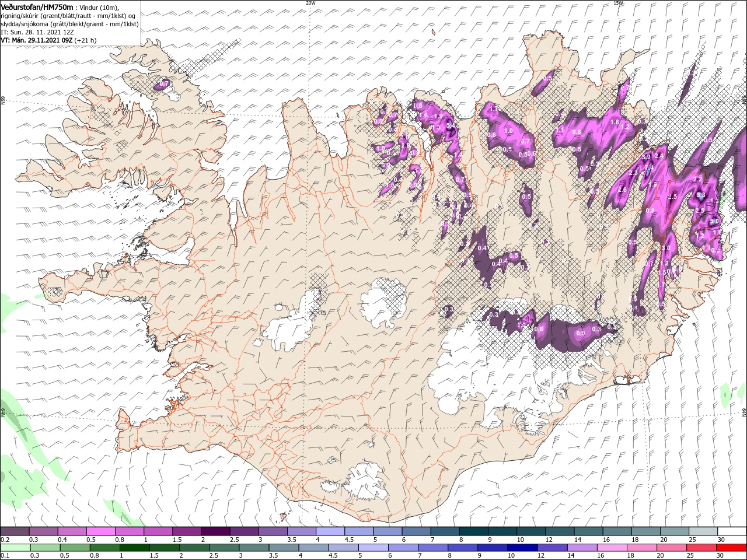Select the snow swatch between 3 and 3.5
Image resolution: width=747 pixels, height=560 pixels.
[273, 531]
